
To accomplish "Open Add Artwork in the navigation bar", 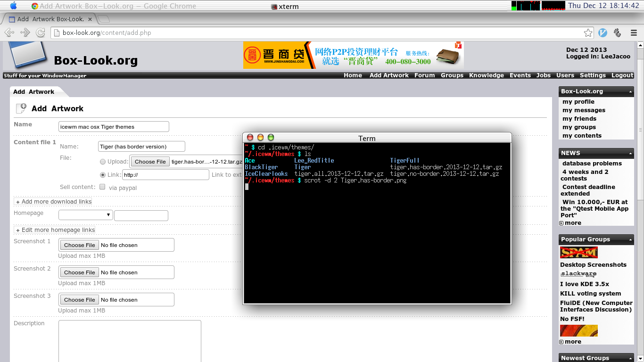I will 389,75.
